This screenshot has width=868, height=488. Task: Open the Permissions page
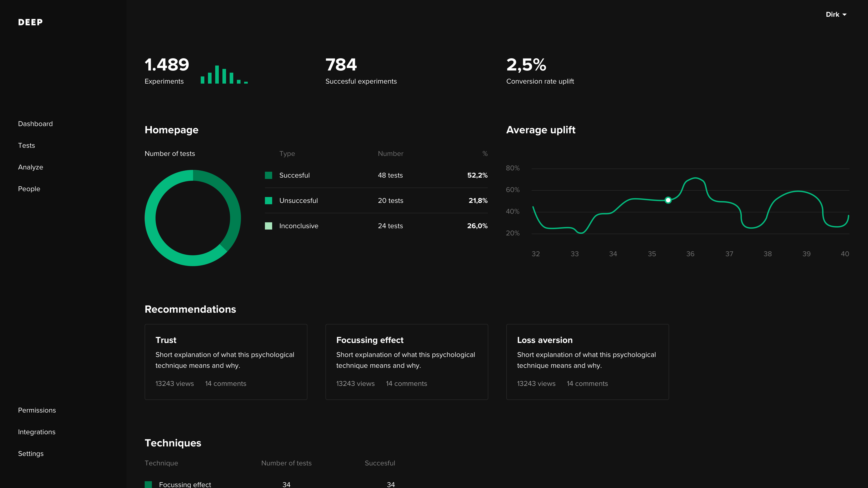point(37,410)
